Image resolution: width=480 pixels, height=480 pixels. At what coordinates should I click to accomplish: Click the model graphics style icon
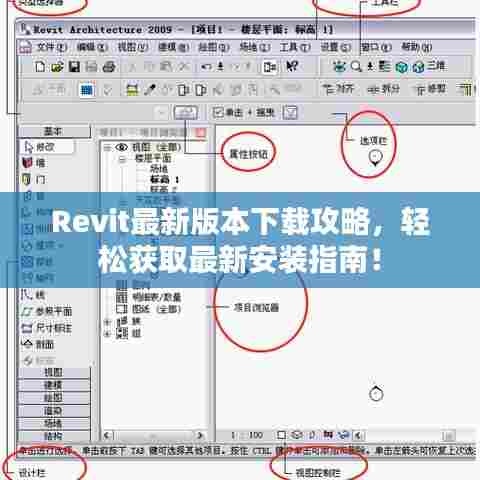point(297,435)
